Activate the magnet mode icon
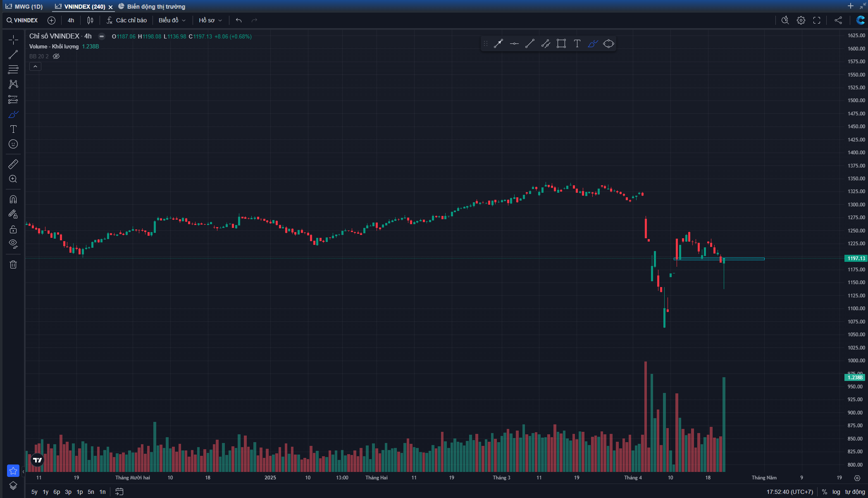The image size is (868, 498). coord(13,199)
